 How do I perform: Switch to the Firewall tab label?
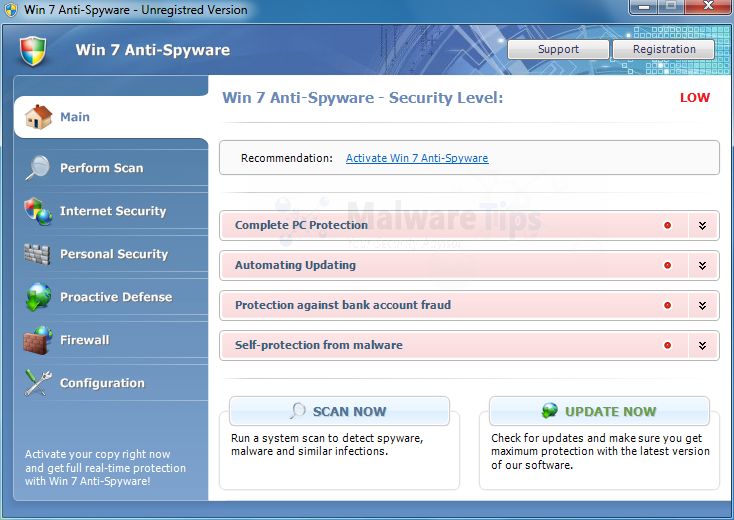coord(84,340)
